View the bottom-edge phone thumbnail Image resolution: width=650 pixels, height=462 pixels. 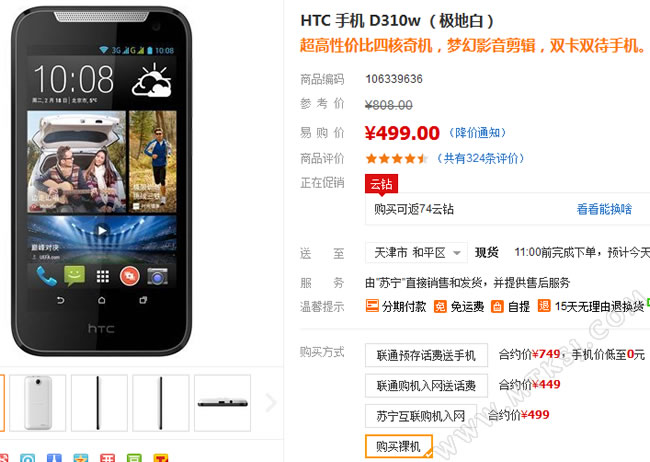(x=223, y=403)
